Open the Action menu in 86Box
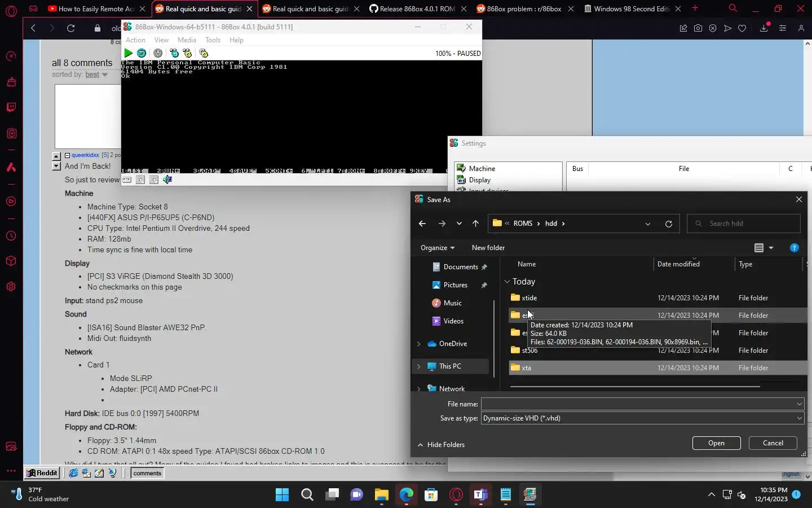The width and height of the screenshot is (812, 508). [x=135, y=40]
